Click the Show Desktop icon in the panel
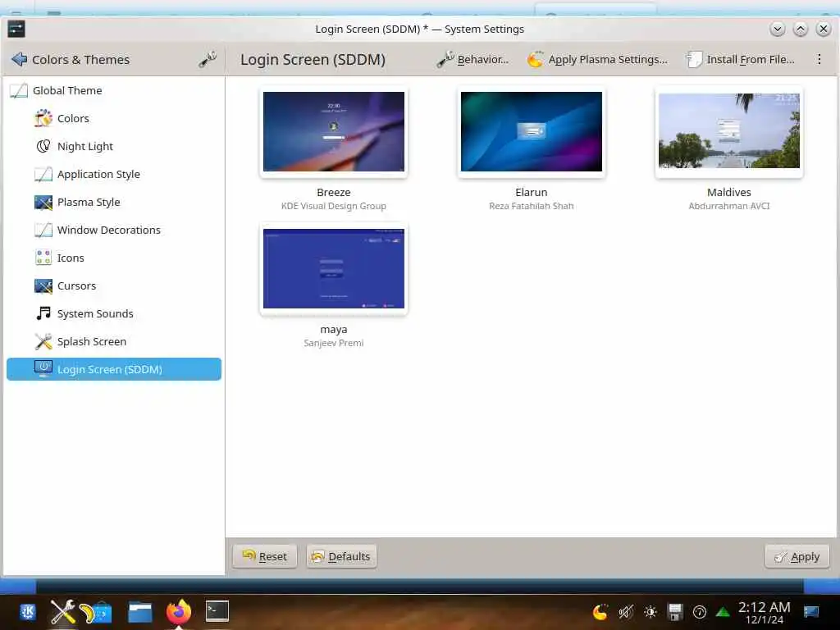 click(x=811, y=612)
